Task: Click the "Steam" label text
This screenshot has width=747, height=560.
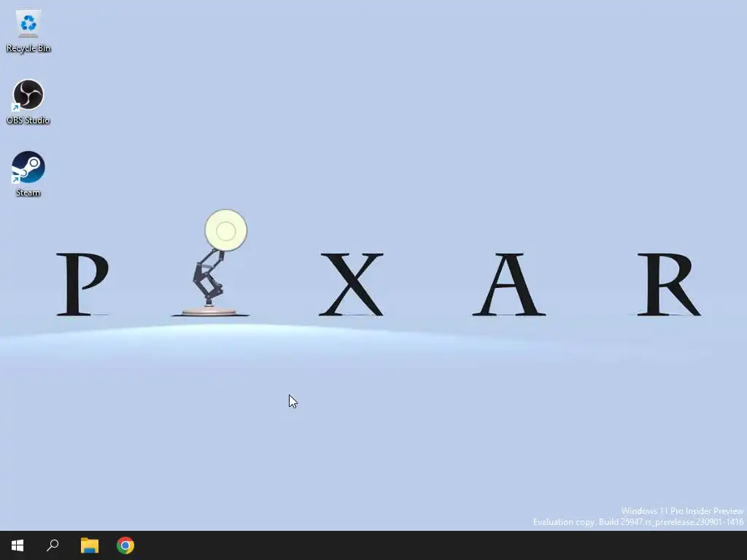Action: (28, 192)
